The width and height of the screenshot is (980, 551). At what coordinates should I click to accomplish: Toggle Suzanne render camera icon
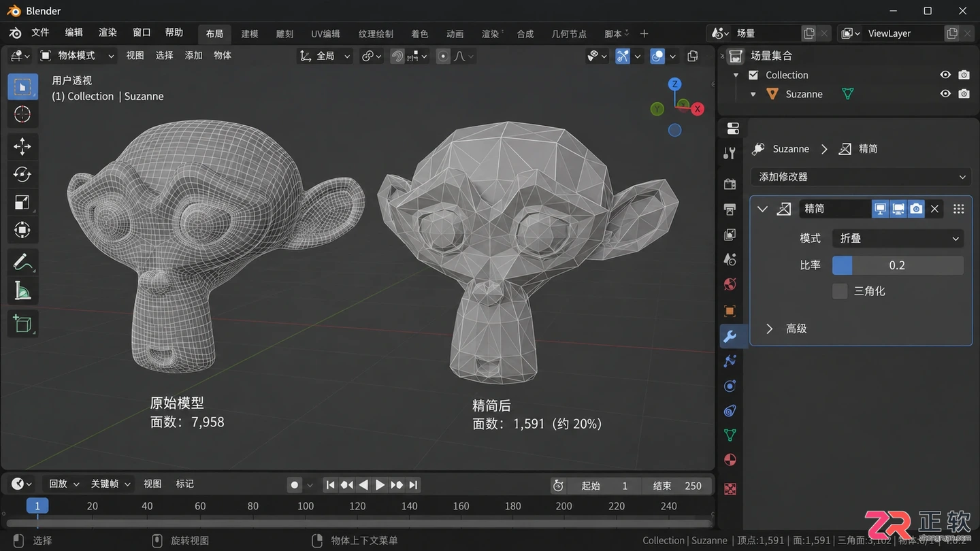coord(964,94)
